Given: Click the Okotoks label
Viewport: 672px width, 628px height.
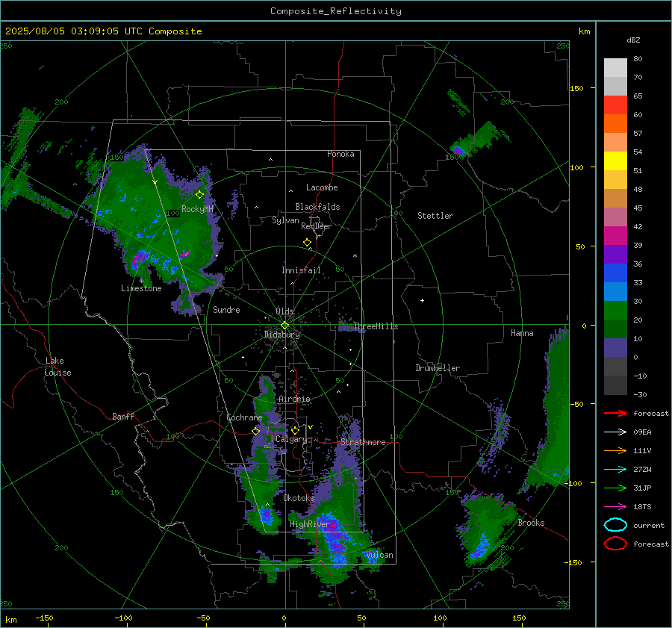Looking at the screenshot, I should point(299,498).
